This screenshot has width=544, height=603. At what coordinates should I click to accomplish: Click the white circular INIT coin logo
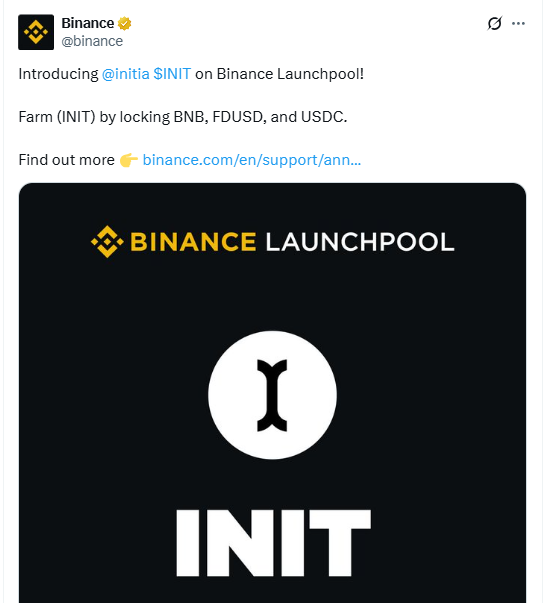coord(272,395)
